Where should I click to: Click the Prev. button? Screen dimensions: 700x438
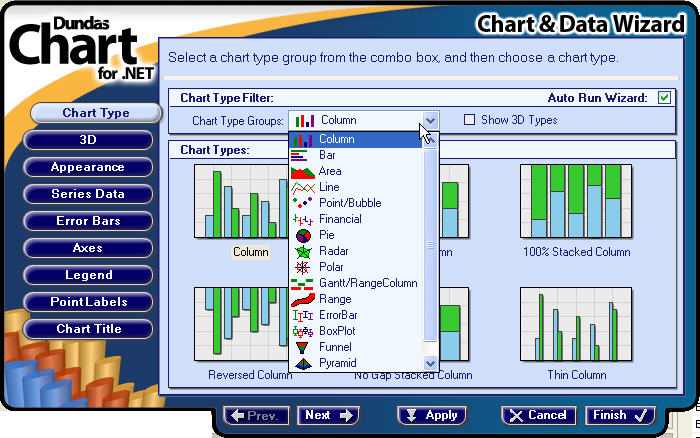point(256,416)
